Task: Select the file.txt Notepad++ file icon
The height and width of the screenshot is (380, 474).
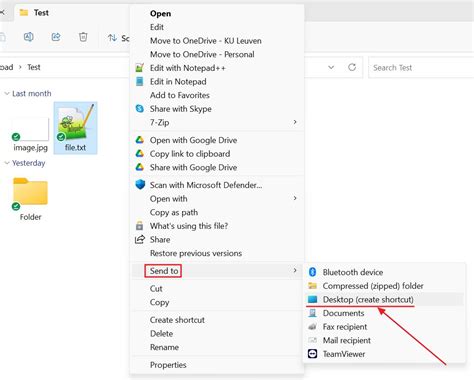Action: point(75,122)
